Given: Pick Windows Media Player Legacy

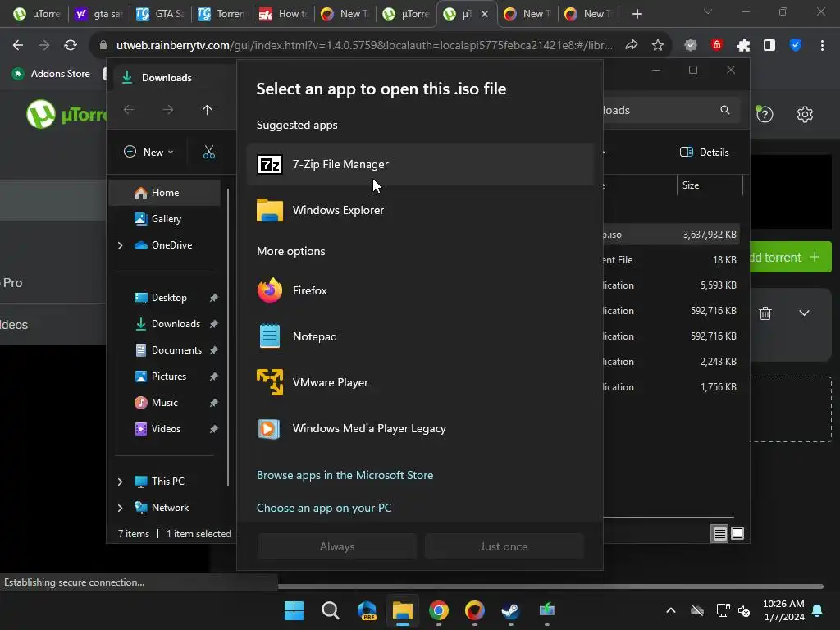Looking at the screenshot, I should [x=420, y=428].
